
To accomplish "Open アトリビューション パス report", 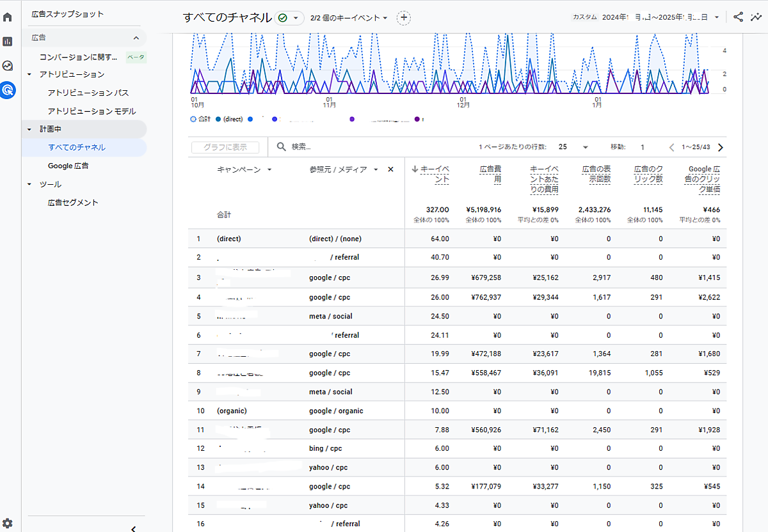I will (x=88, y=93).
